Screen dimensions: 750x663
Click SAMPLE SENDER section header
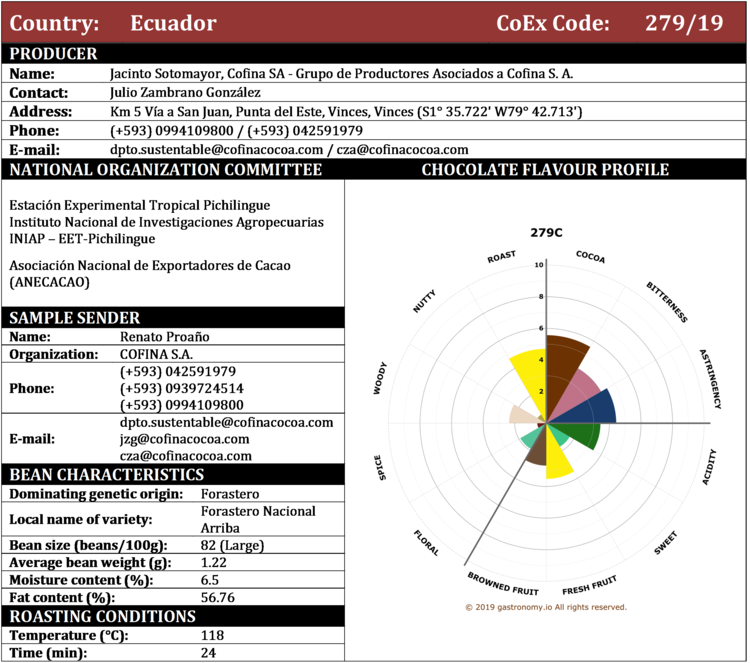click(x=75, y=318)
